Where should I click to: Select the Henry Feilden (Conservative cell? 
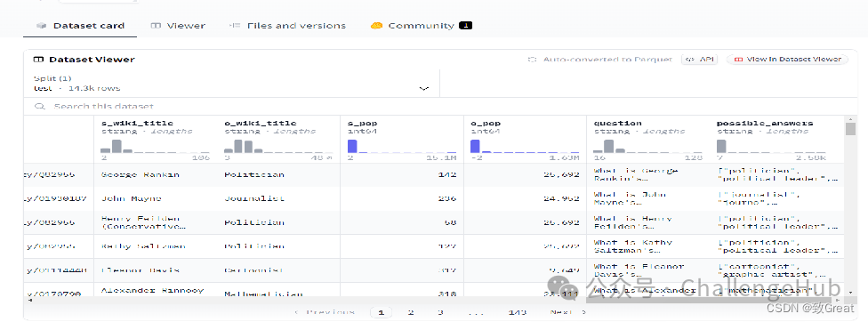[156, 222]
